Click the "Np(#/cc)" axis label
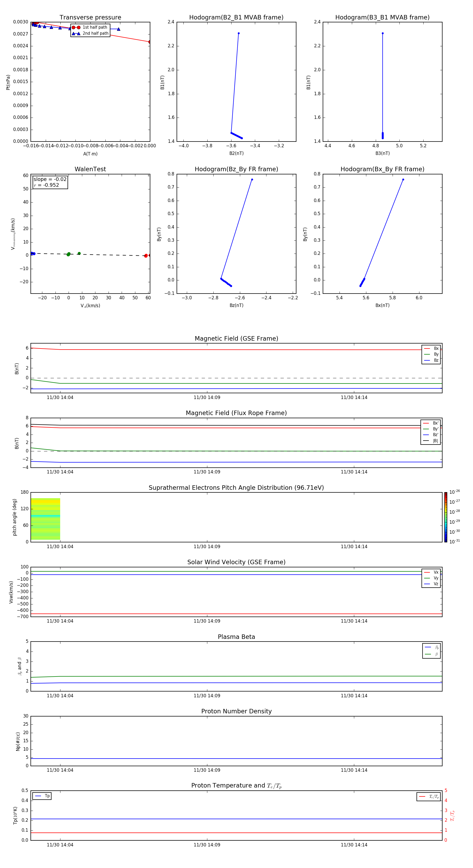This screenshot has height=868, width=473. pos(18,741)
